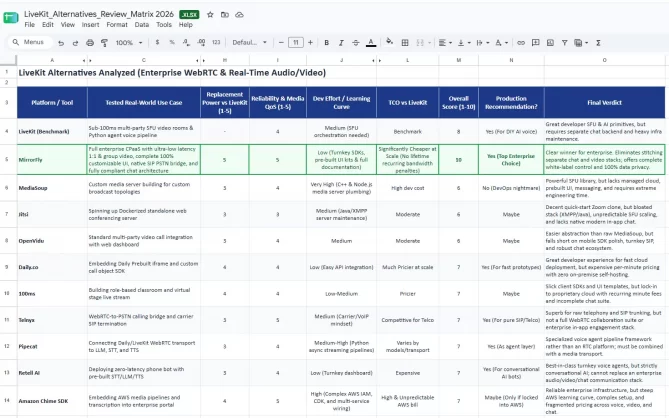Open the Edit menu
The height and width of the screenshot is (418, 669).
[48, 25]
